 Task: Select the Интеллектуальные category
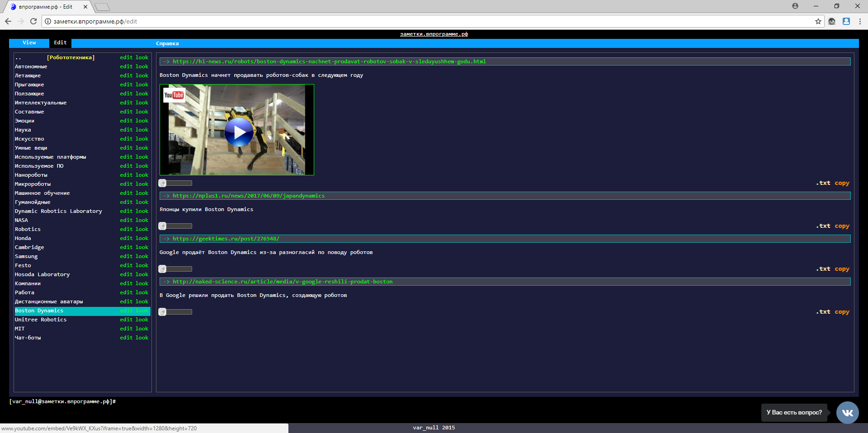(41, 103)
